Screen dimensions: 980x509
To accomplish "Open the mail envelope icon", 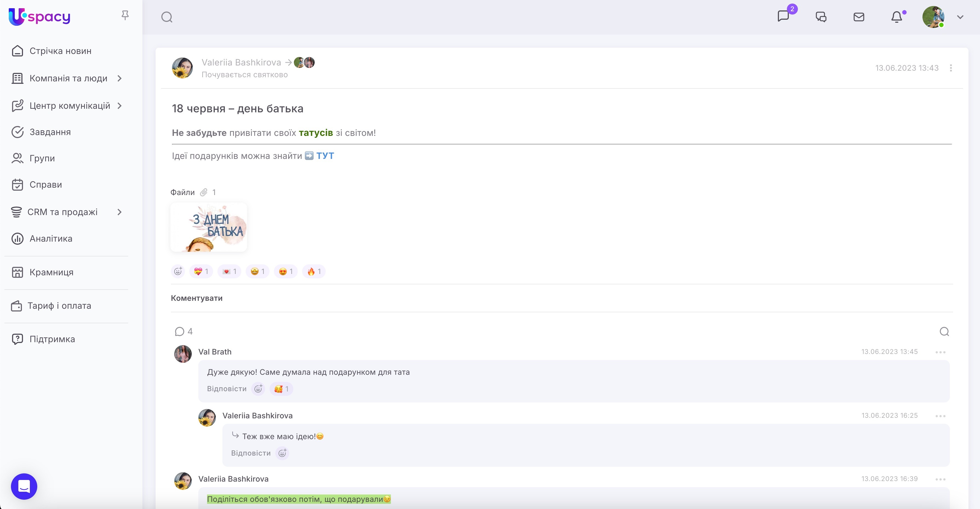I will pos(859,17).
